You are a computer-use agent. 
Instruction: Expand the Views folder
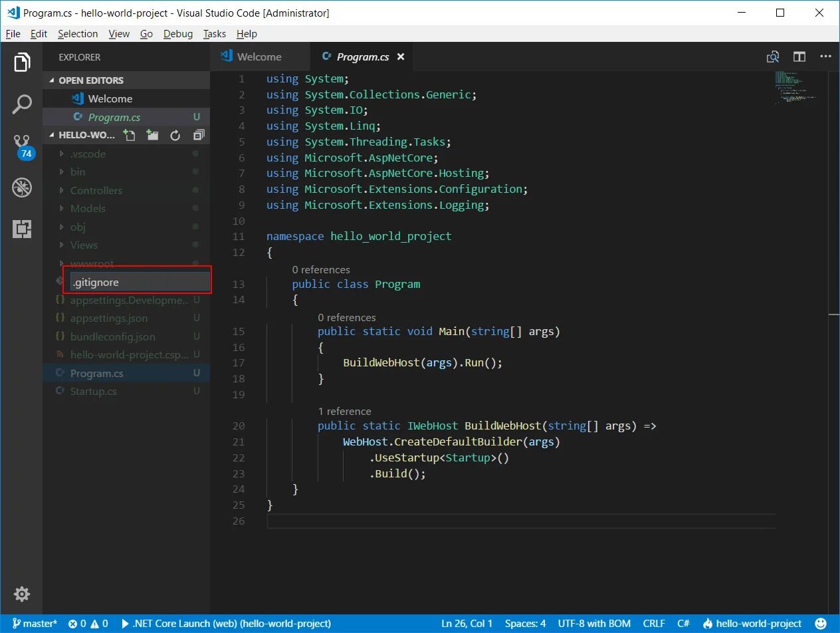coord(126,245)
